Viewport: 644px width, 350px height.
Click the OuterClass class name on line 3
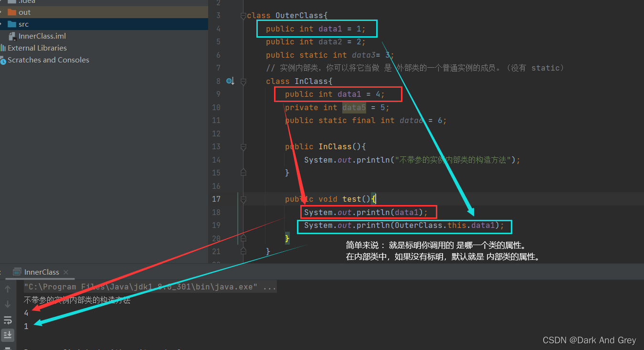299,16
